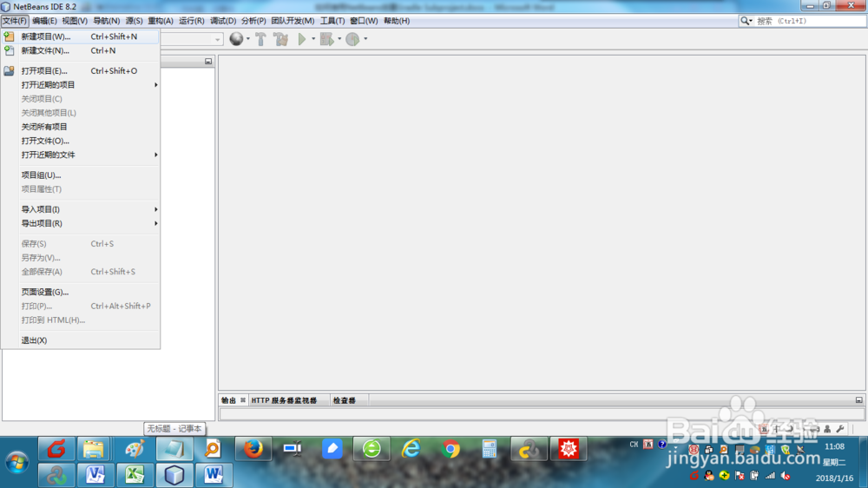The height and width of the screenshot is (488, 868).
Task: Open the Tools menu
Action: (332, 21)
